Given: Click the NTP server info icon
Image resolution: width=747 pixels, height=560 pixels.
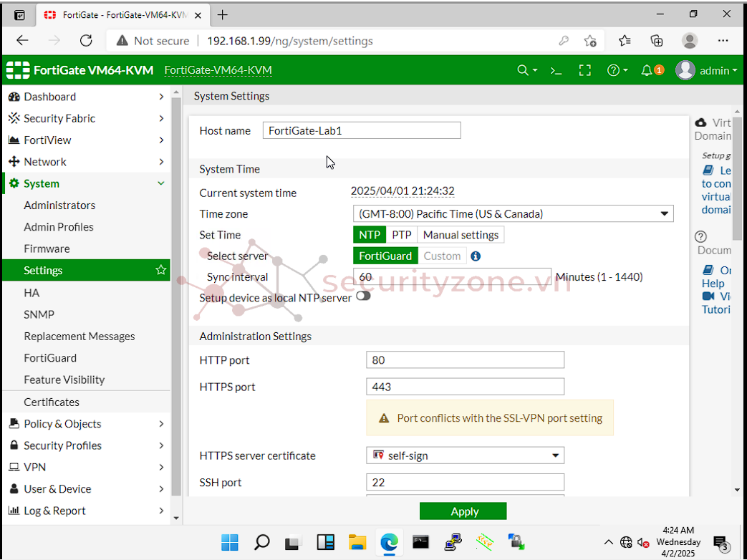Looking at the screenshot, I should pyautogui.click(x=476, y=256).
